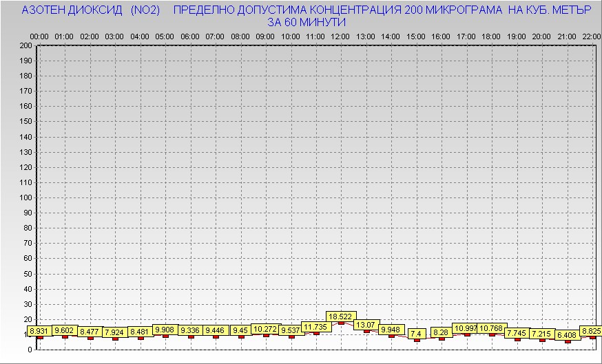Click the 100 concentration axis tick
Image resolution: width=602 pixels, height=364 pixels.
[25, 197]
